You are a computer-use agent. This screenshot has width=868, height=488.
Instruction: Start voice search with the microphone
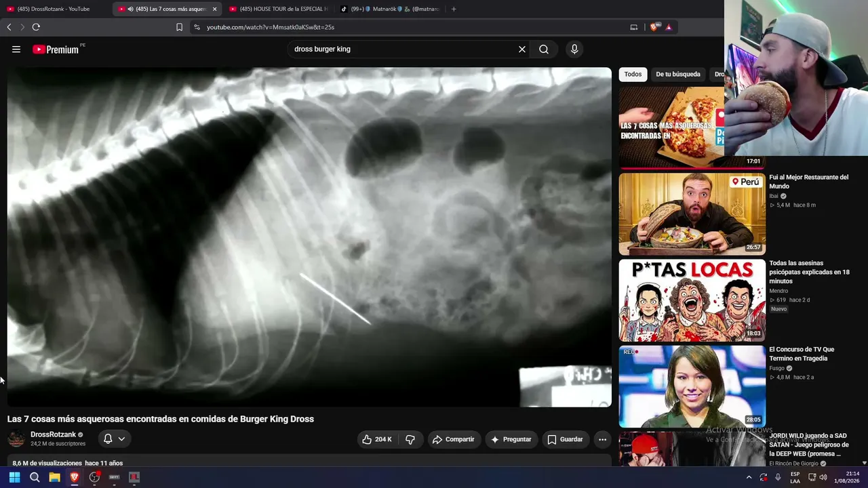point(574,49)
